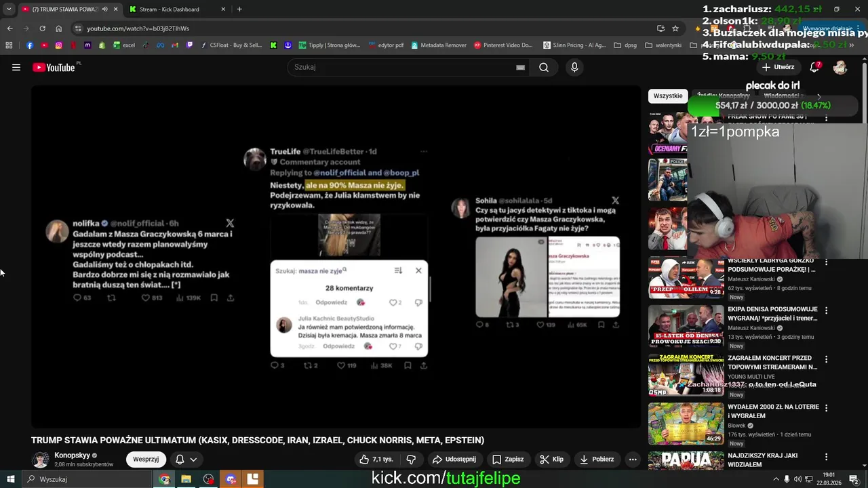Open the EKIPA DENISA PODSUMOWUJE WYGRANĄ video thumbnail
Image resolution: width=868 pixels, height=488 pixels.
click(686, 326)
